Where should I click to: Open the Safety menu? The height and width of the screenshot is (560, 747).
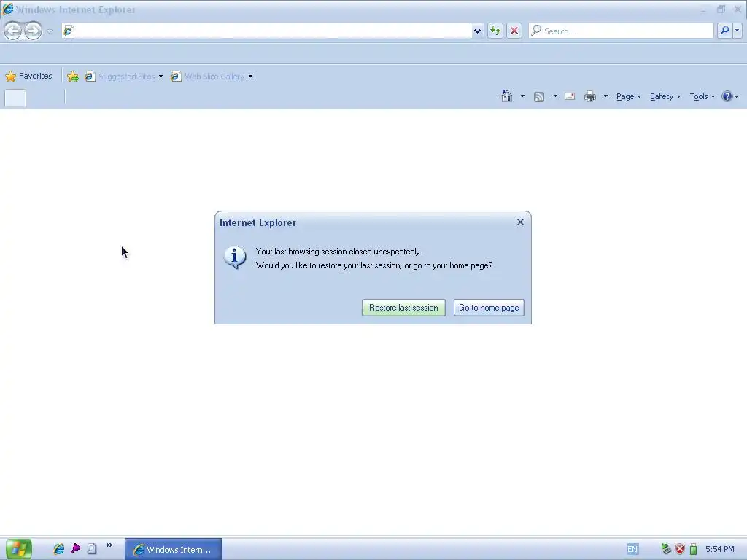[665, 97]
